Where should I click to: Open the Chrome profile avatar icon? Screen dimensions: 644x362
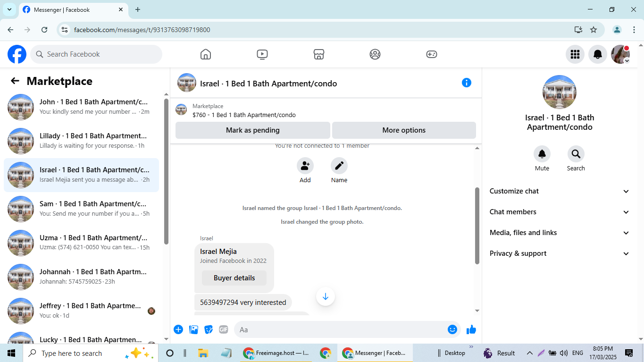point(617,30)
